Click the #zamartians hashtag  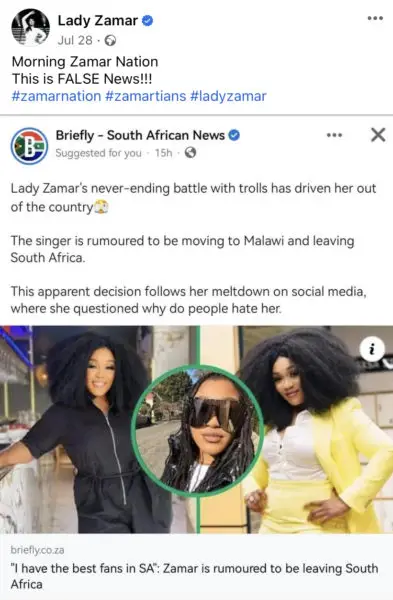tap(145, 96)
